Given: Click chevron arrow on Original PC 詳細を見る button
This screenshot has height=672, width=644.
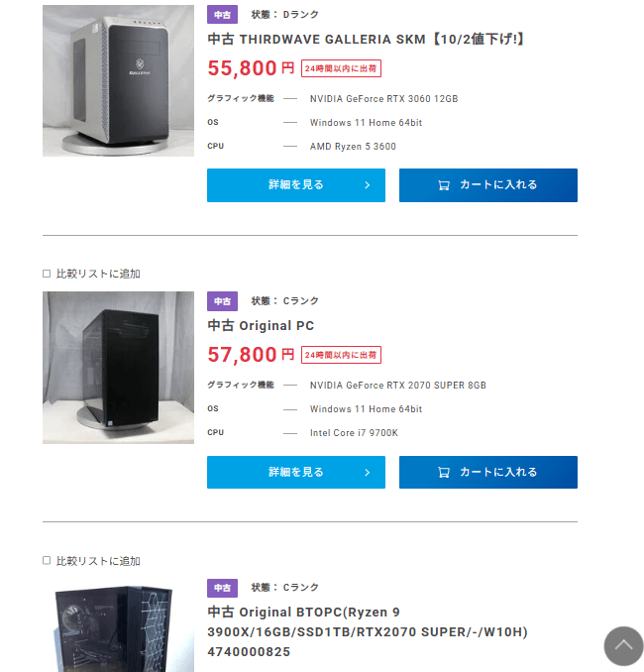Looking at the screenshot, I should tap(367, 473).
